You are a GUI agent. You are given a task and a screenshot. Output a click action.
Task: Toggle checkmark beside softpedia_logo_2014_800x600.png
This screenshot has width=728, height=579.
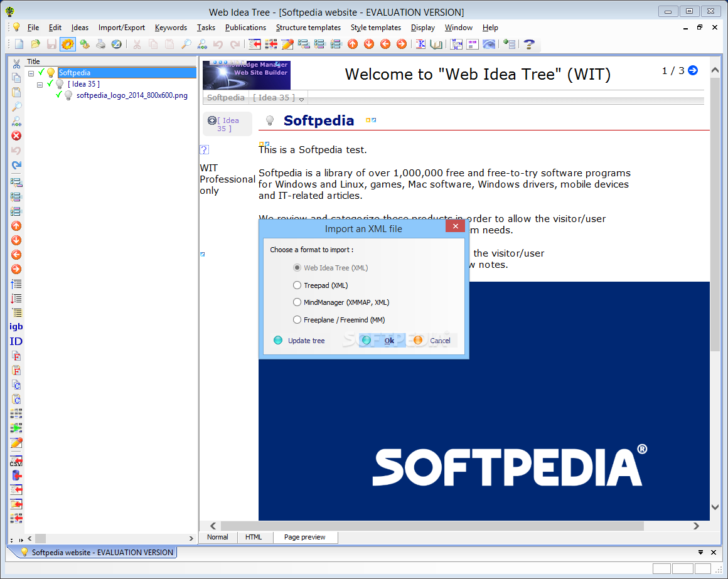(x=58, y=95)
